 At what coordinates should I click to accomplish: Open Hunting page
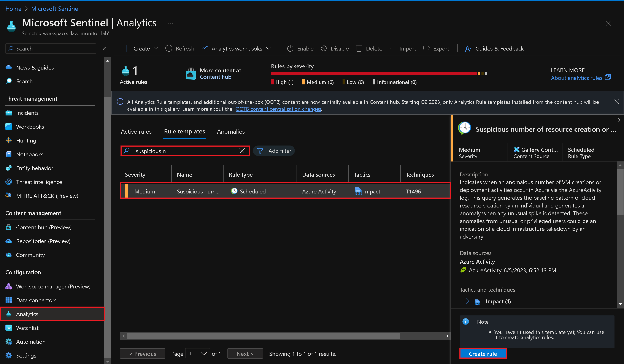pos(26,141)
